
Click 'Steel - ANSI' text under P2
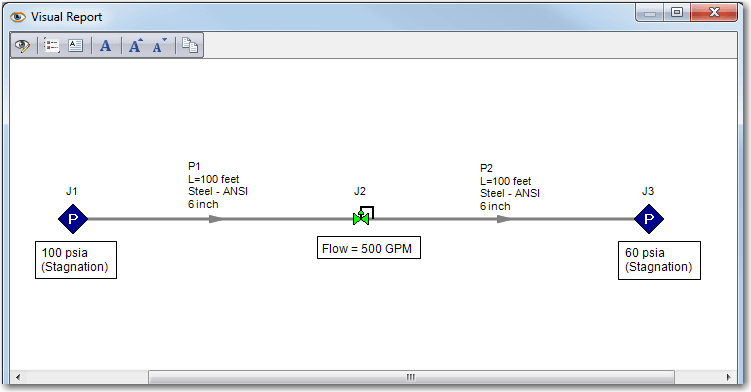pos(510,193)
